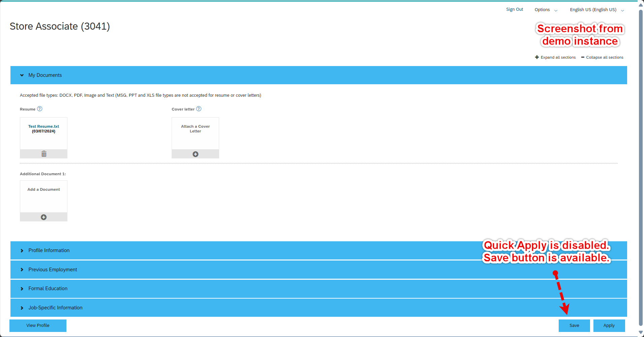Click the Sign Out link

point(515,9)
